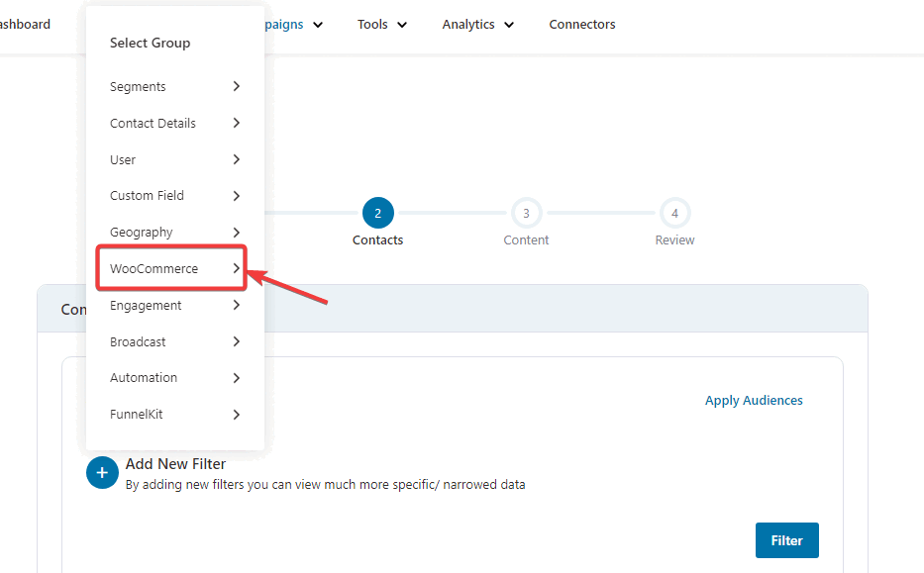Open the Tools dropdown arrow
924x573 pixels.
click(402, 25)
